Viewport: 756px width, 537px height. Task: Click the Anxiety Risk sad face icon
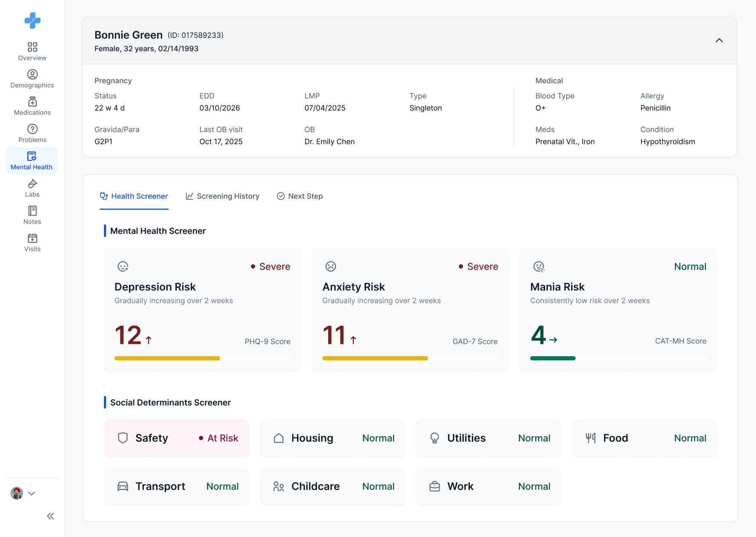(x=331, y=266)
